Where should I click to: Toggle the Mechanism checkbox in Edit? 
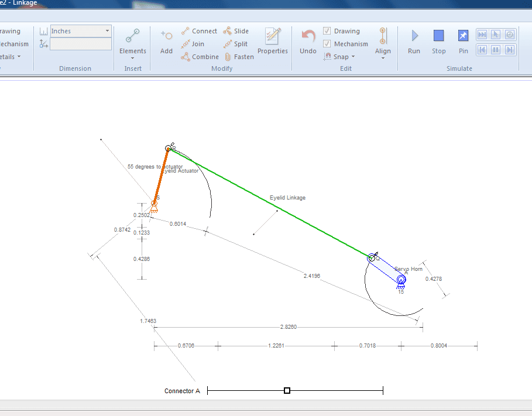pos(327,44)
